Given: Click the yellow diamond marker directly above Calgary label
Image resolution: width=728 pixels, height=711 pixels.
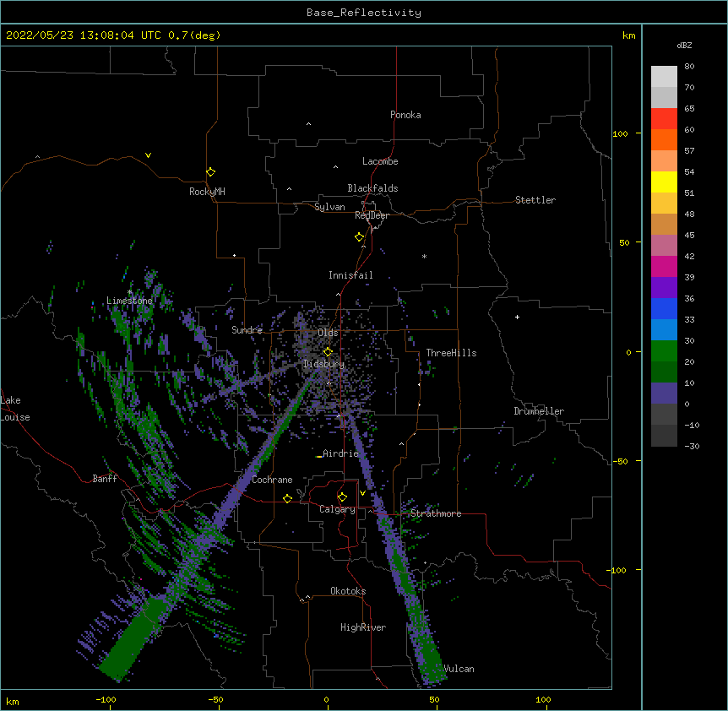Looking at the screenshot, I should [x=342, y=497].
